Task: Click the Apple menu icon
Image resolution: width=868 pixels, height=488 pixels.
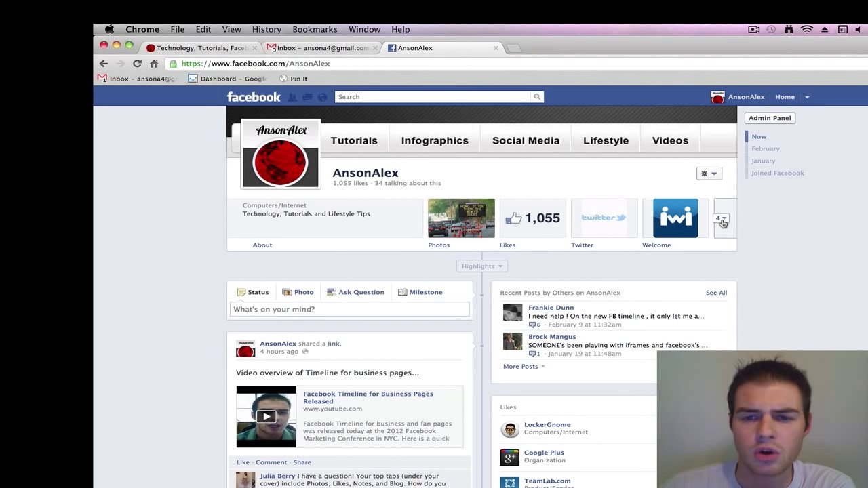Action: pyautogui.click(x=109, y=29)
